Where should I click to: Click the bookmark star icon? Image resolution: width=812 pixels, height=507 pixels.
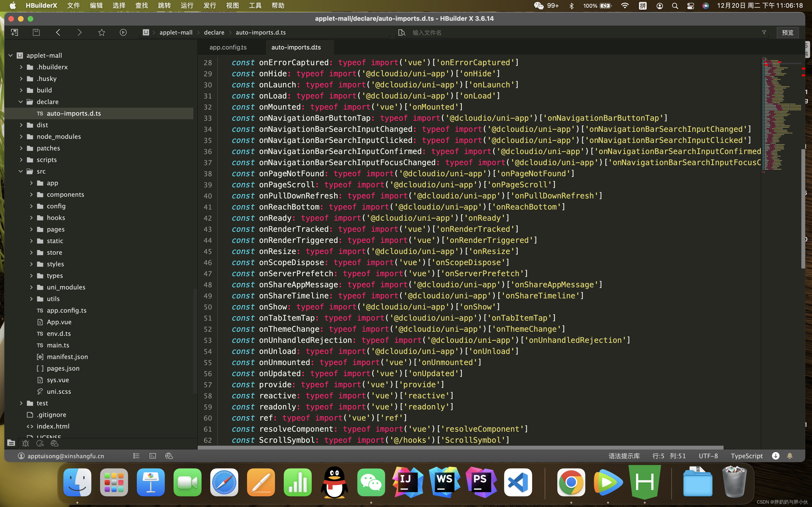click(x=102, y=33)
